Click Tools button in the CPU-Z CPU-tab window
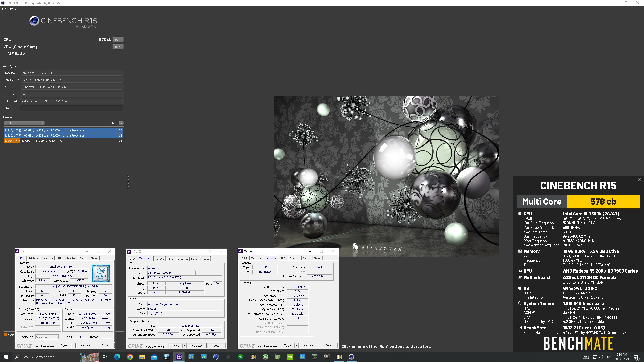Screen dimensions: 644x362 click(64, 345)
